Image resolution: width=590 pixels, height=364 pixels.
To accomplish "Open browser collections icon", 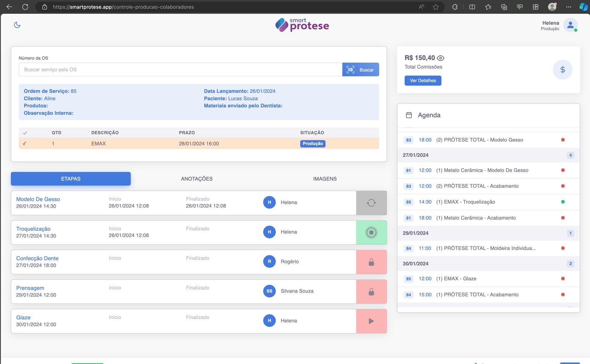I will coord(504,7).
